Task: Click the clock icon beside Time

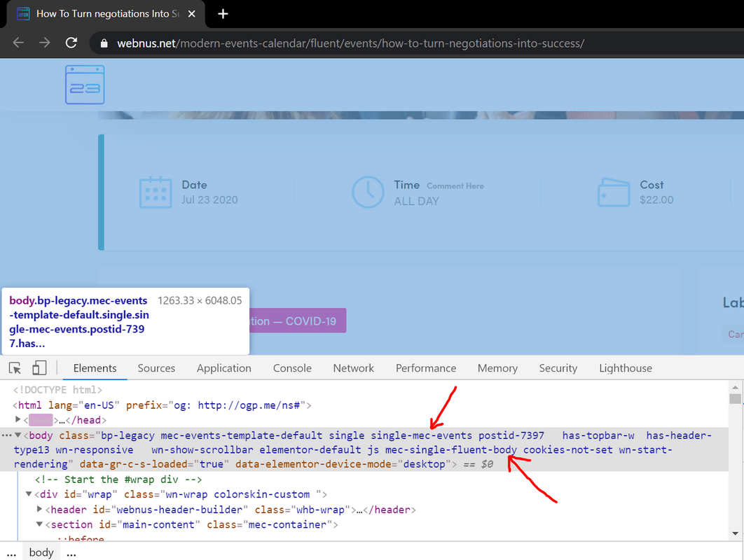Action: pyautogui.click(x=368, y=192)
